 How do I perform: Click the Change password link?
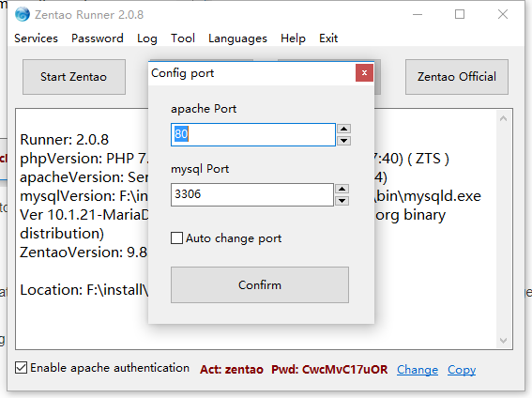418,370
